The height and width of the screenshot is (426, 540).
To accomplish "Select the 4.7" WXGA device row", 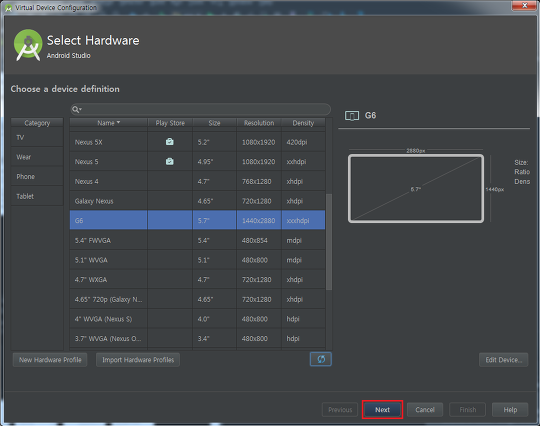I will coord(197,279).
